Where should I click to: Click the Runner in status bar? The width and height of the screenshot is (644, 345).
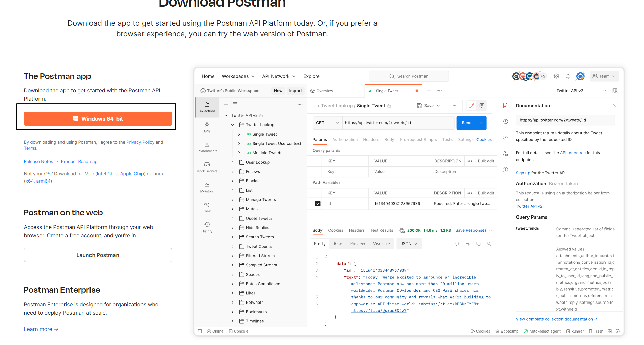(575, 331)
